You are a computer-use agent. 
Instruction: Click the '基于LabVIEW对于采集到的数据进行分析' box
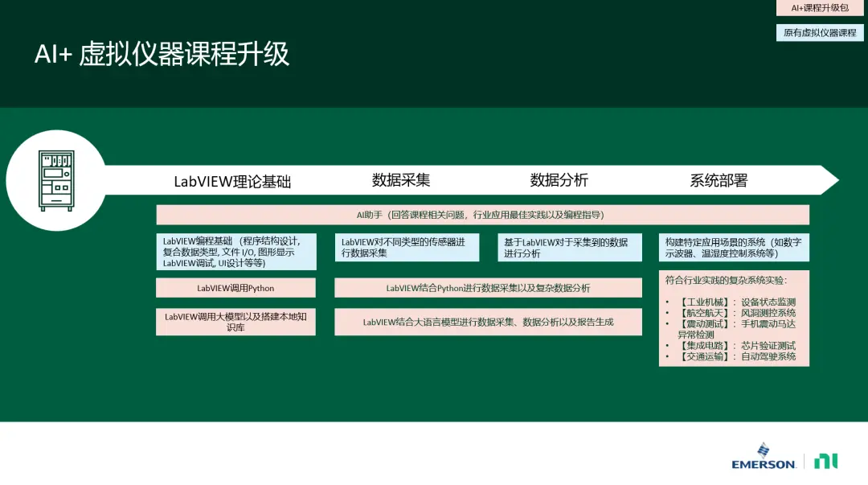pyautogui.click(x=570, y=247)
